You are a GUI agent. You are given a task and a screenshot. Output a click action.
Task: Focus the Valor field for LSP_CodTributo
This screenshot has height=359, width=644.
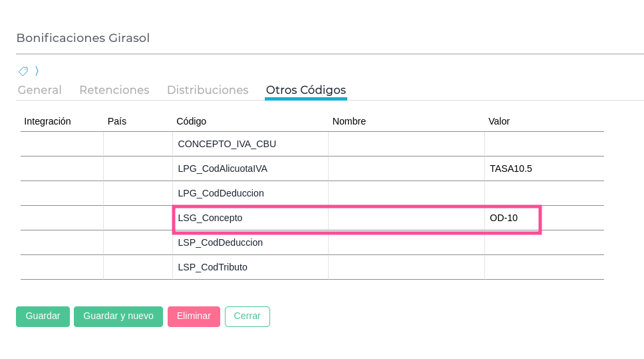(544, 267)
